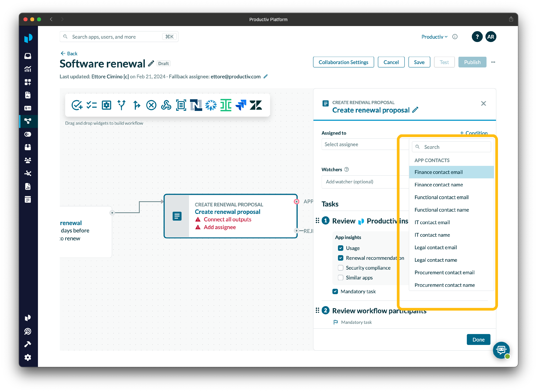The image size is (537, 392).
Task: Select the Jira widget icon
Action: 241,105
